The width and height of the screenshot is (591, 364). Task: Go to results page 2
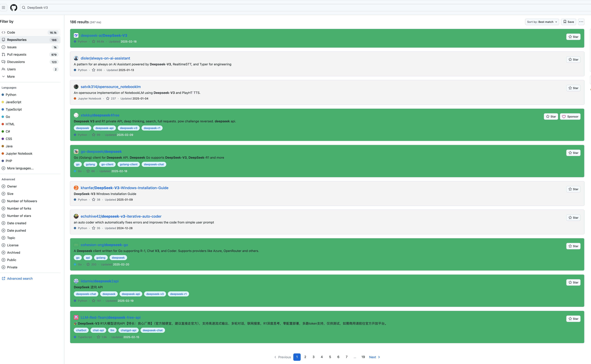click(305, 357)
